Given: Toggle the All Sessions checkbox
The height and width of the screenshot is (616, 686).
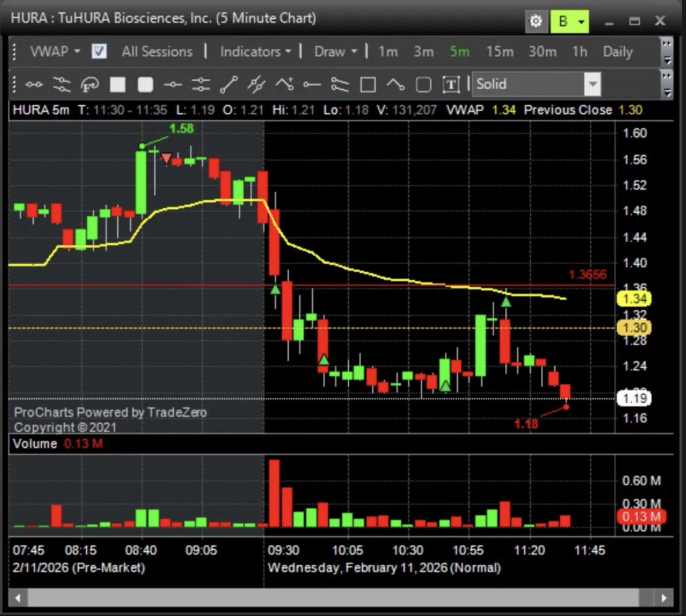Looking at the screenshot, I should click(x=99, y=51).
